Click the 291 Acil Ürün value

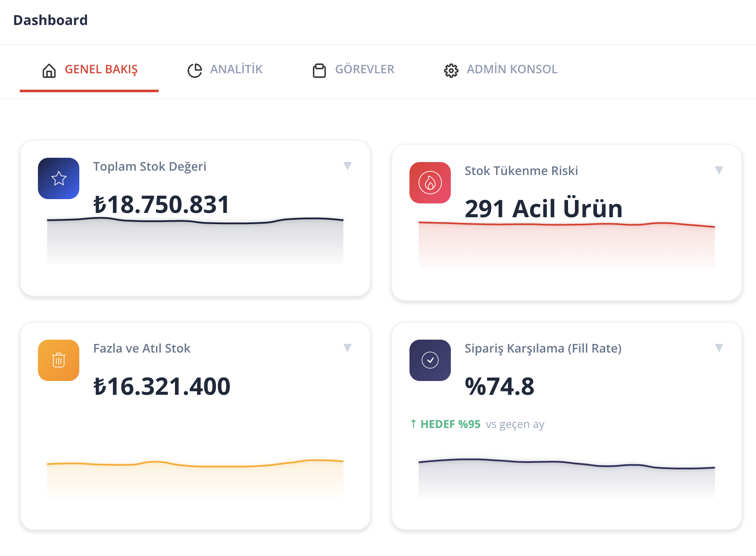pyautogui.click(x=544, y=209)
